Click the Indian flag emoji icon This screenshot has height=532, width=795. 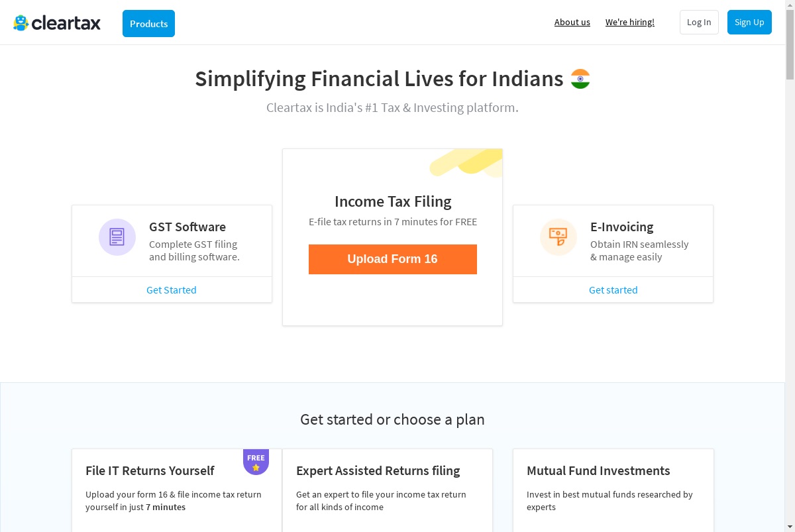pyautogui.click(x=580, y=79)
